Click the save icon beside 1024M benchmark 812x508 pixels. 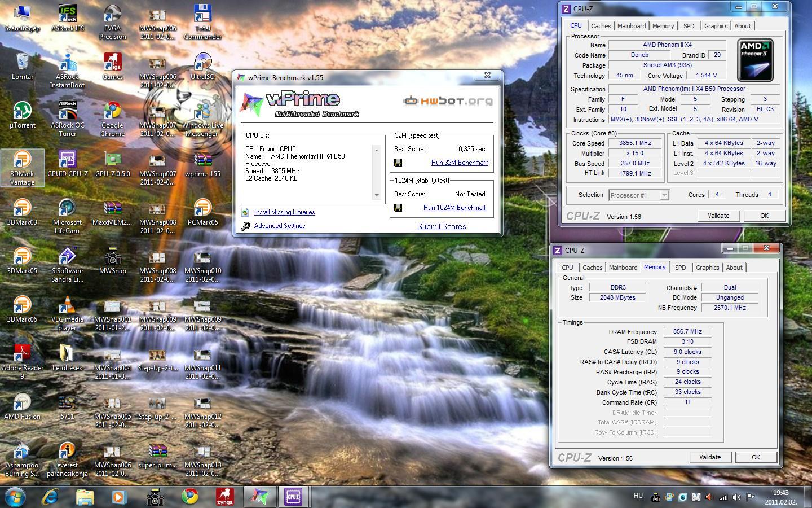[398, 208]
